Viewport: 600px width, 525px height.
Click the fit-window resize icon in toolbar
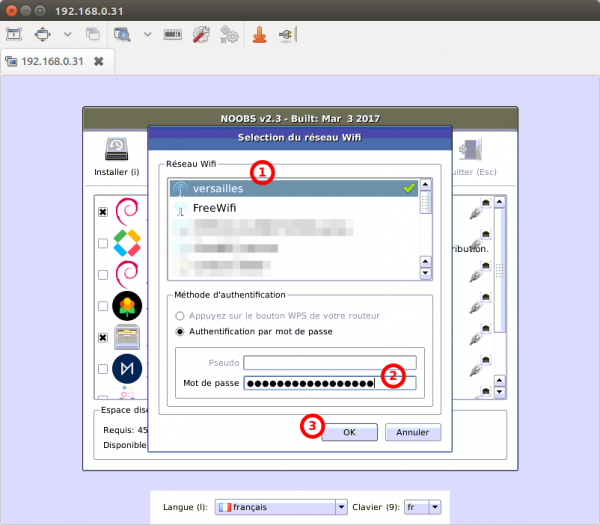(x=42, y=34)
